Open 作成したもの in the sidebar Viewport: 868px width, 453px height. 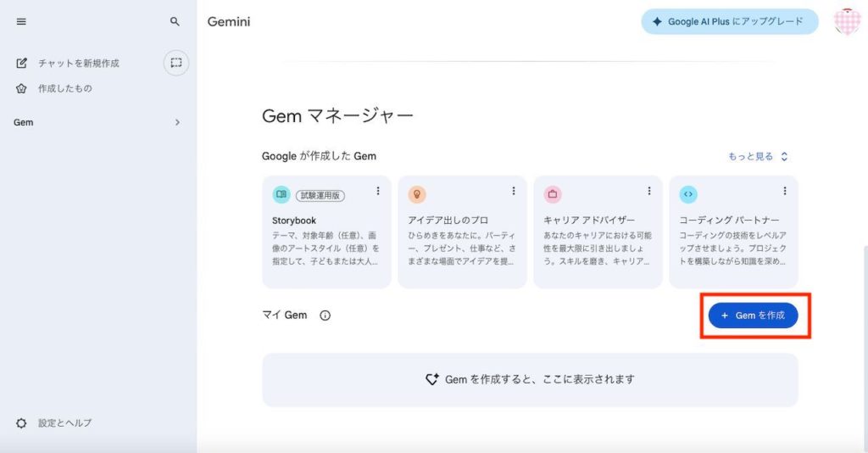click(64, 88)
